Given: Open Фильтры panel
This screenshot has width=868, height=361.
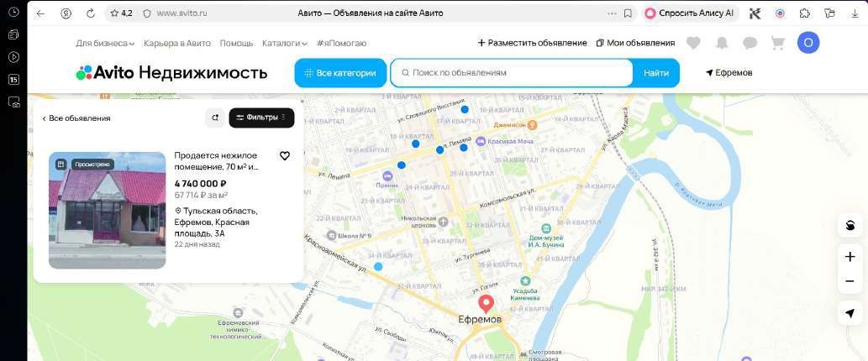Looking at the screenshot, I should click(261, 118).
